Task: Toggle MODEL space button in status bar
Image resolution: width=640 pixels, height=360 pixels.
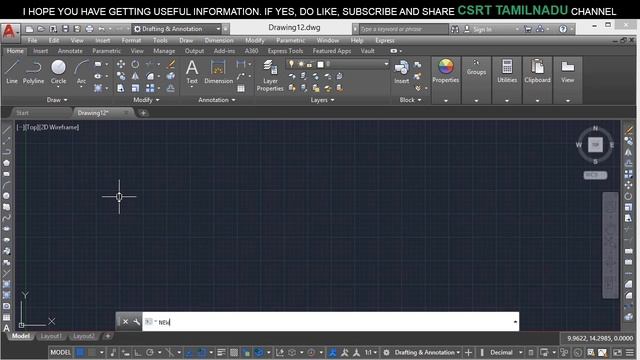Action: [x=60, y=352]
